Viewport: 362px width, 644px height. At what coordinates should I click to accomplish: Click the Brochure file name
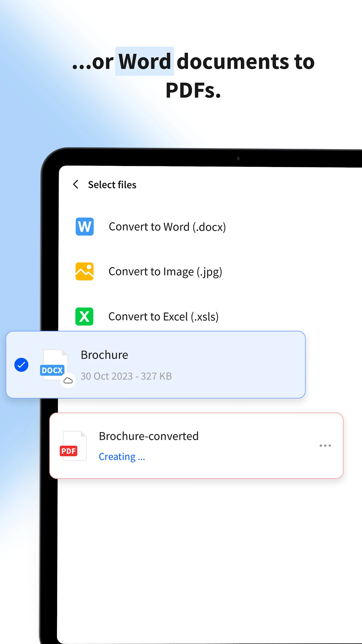(104, 355)
